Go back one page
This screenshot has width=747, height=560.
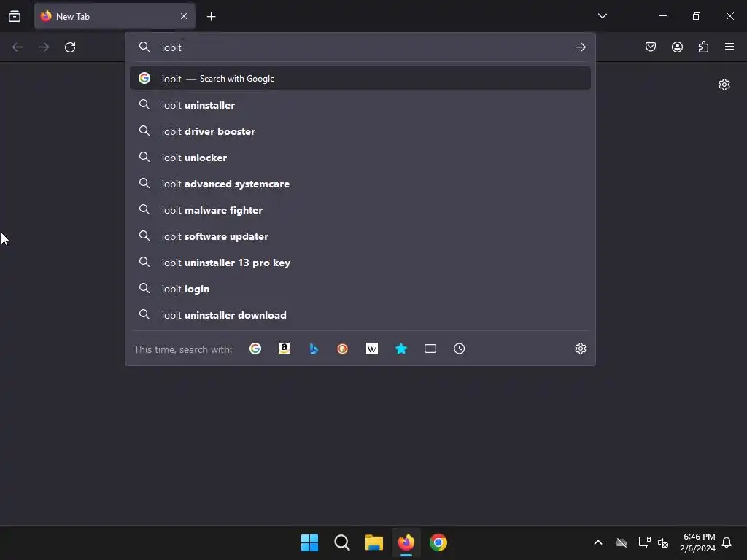pos(18,47)
